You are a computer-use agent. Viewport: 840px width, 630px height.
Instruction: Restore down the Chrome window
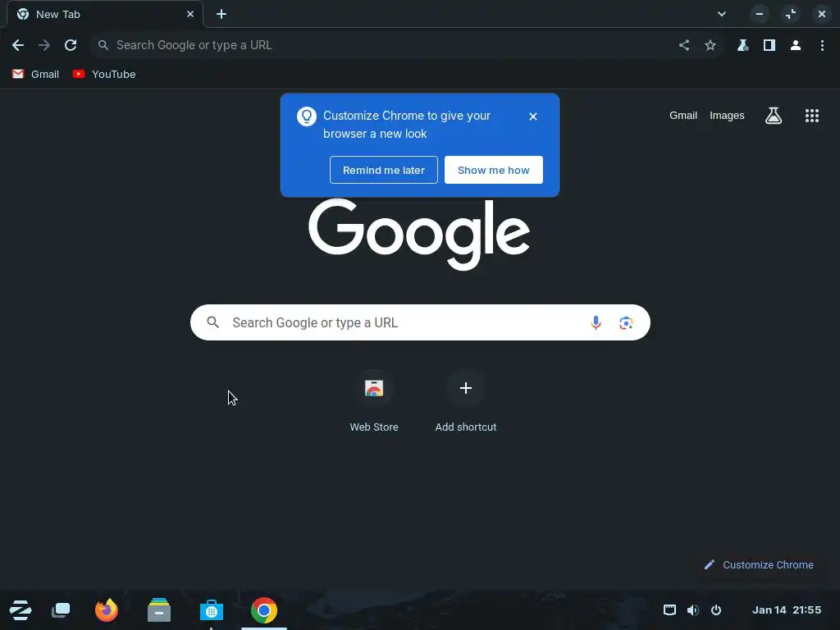(791, 14)
